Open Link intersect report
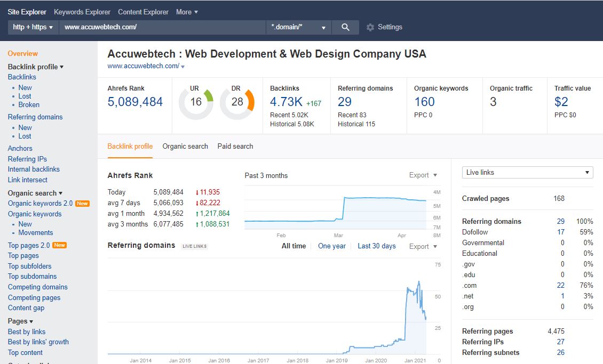This screenshot has height=364, width=603. coord(28,180)
